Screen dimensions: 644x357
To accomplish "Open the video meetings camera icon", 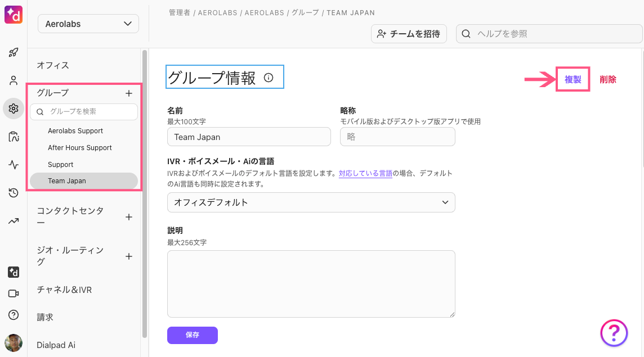I will (14, 293).
